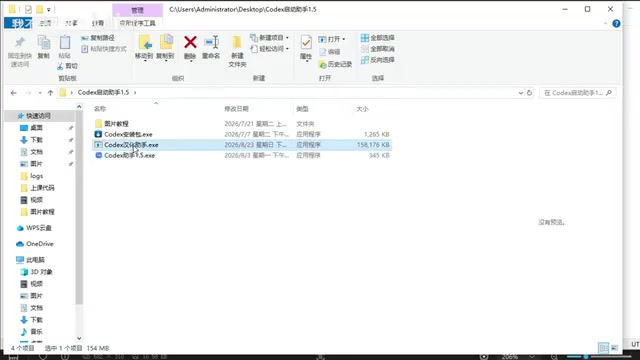Click Codex启动助手1.5 in the address bar
The width and height of the screenshot is (640, 360).
tap(103, 93)
